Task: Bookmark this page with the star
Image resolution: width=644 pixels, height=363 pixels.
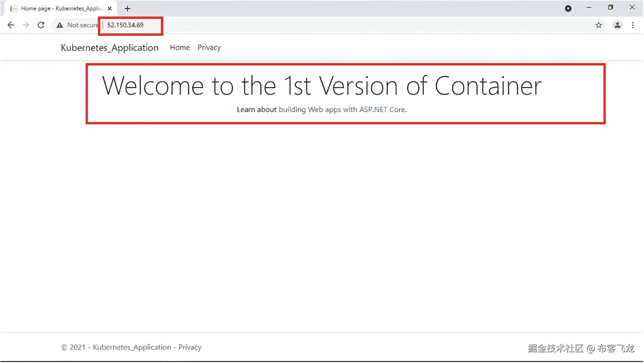Action: point(599,25)
